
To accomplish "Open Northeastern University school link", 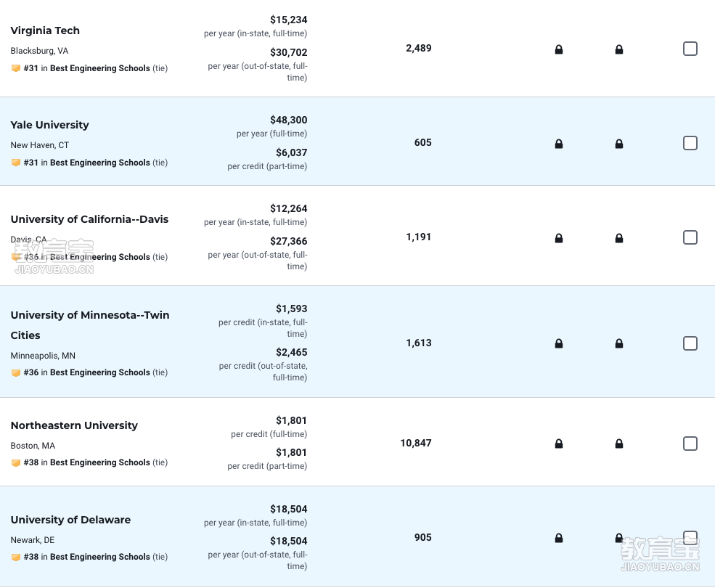I will pos(74,425).
